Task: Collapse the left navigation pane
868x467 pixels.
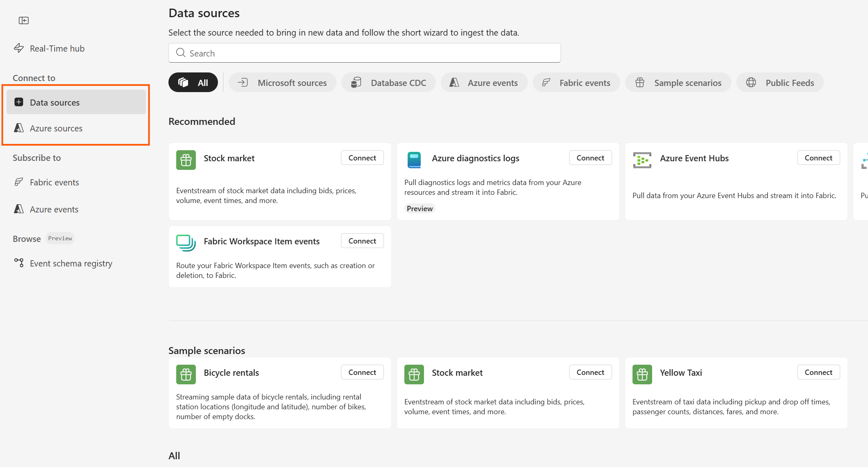Action: [23, 20]
